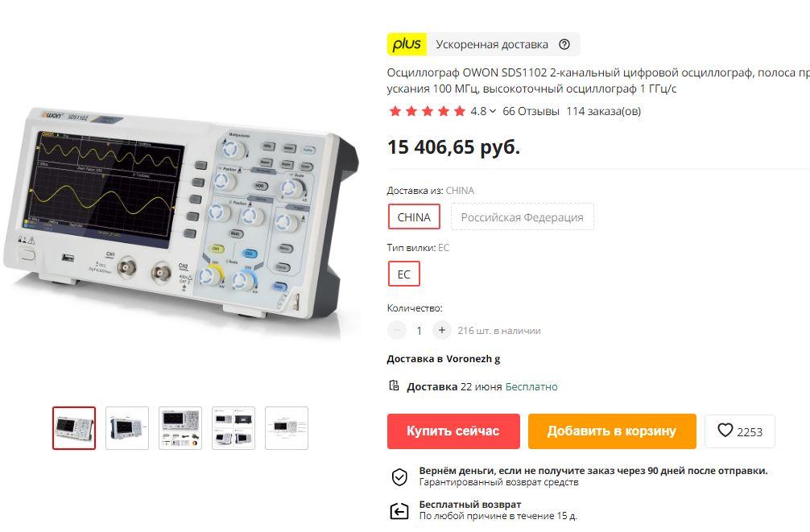
Task: Click the free return arrow icon
Action: point(399,511)
